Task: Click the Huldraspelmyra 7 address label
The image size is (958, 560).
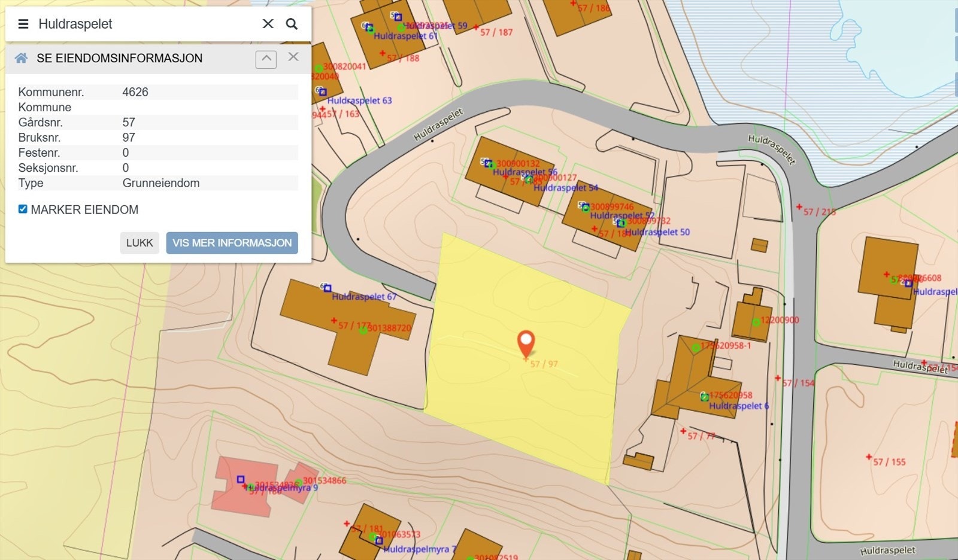Action: [x=420, y=549]
